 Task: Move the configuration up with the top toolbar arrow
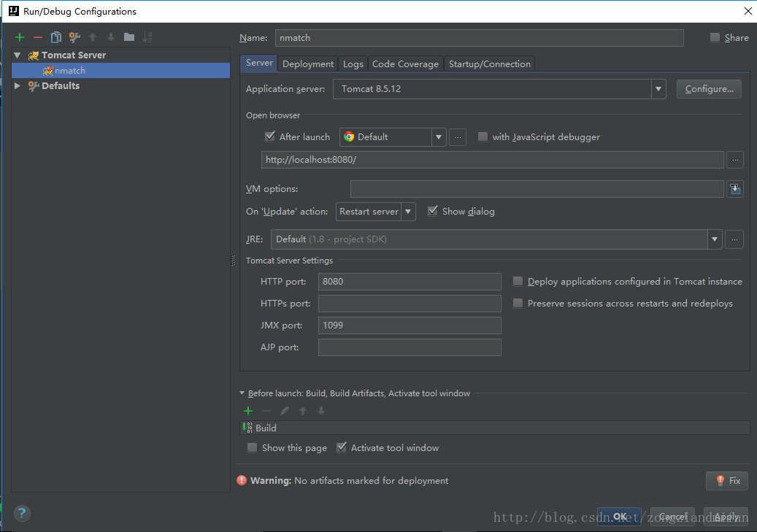point(93,37)
